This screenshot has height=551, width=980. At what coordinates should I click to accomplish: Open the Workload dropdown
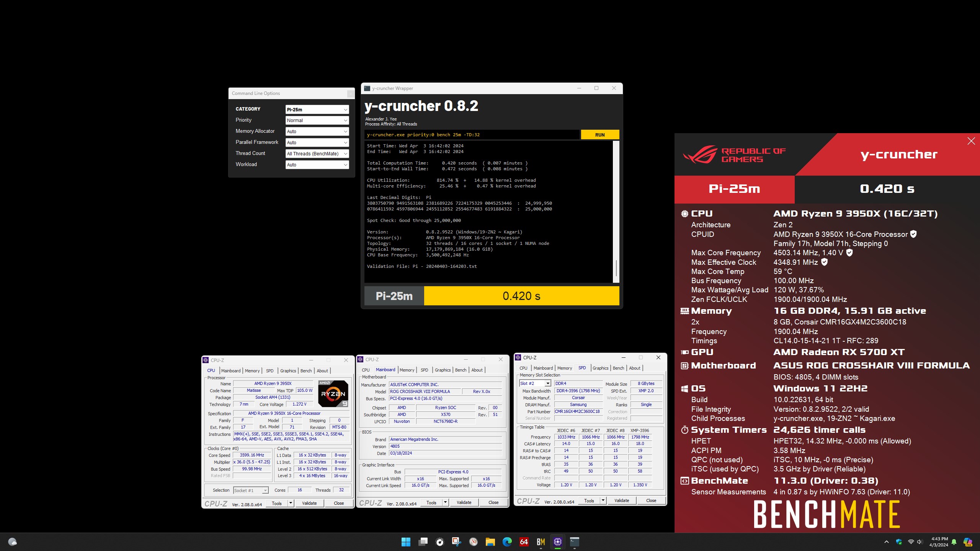point(317,165)
